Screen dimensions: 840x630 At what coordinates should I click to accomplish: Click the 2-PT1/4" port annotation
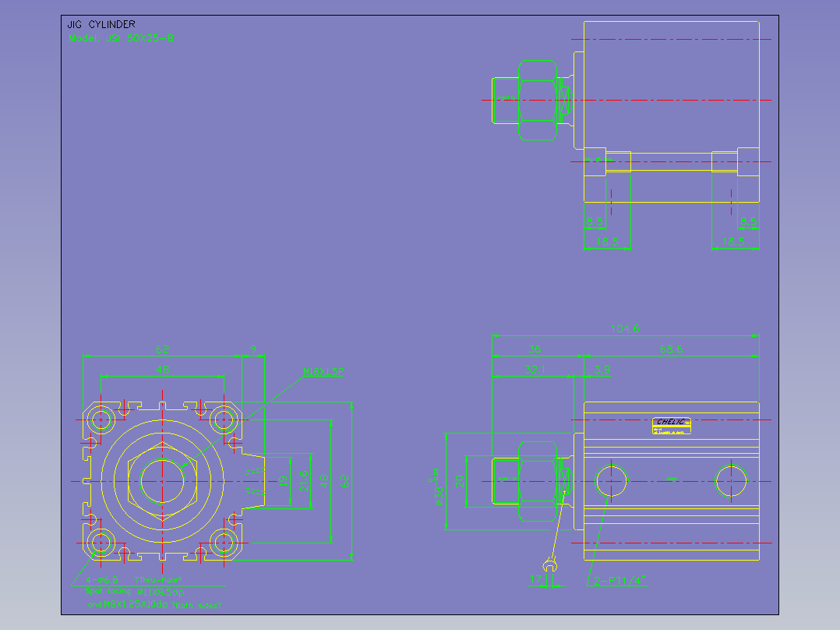click(620, 580)
